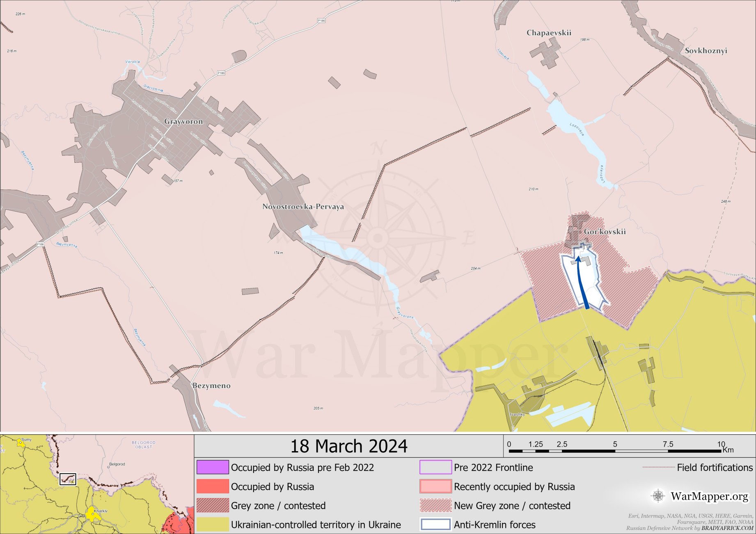756x534 pixels.
Task: Click the WarMapper.org compass logo icon
Action: [x=658, y=496]
